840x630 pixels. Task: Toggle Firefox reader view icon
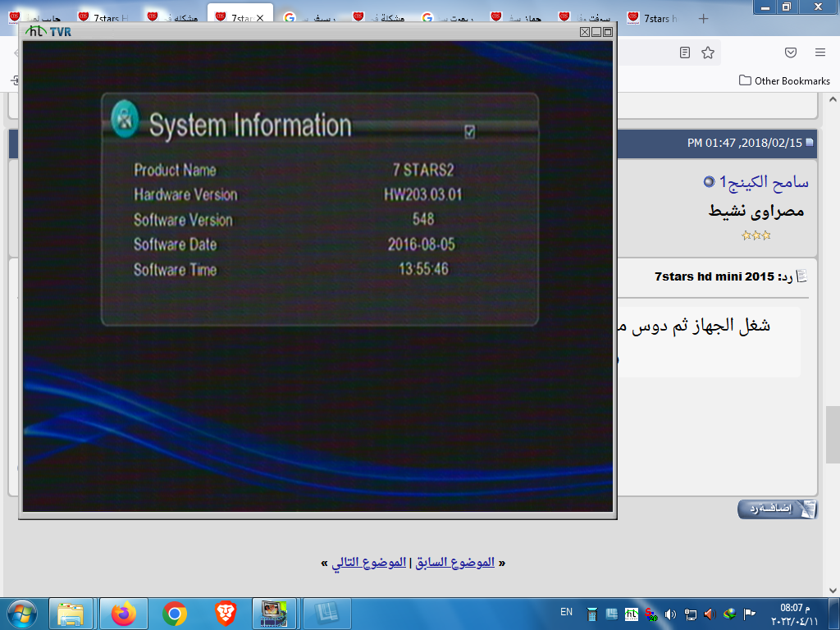685,52
